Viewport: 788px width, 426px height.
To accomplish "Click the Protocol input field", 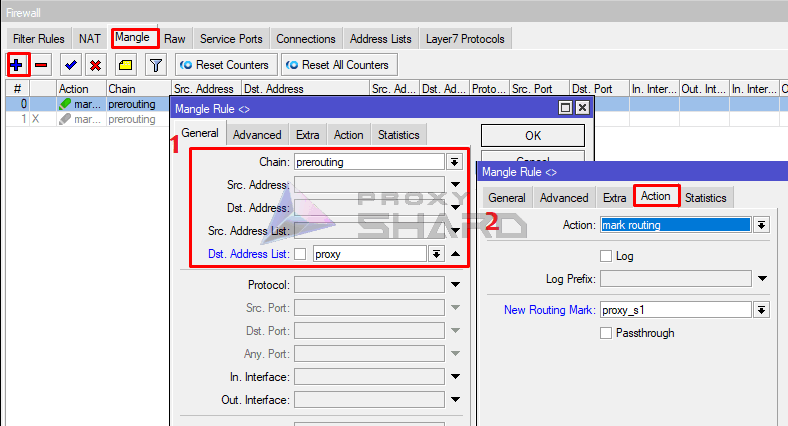I will 369,284.
